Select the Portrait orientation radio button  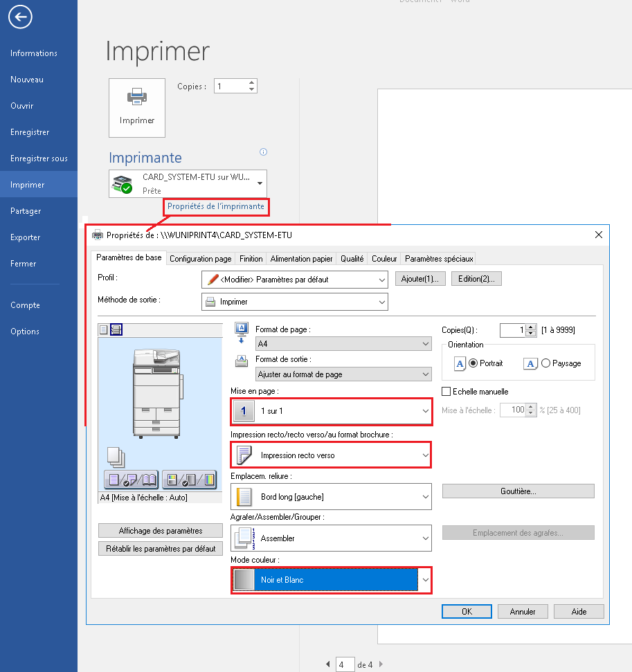[x=473, y=363]
